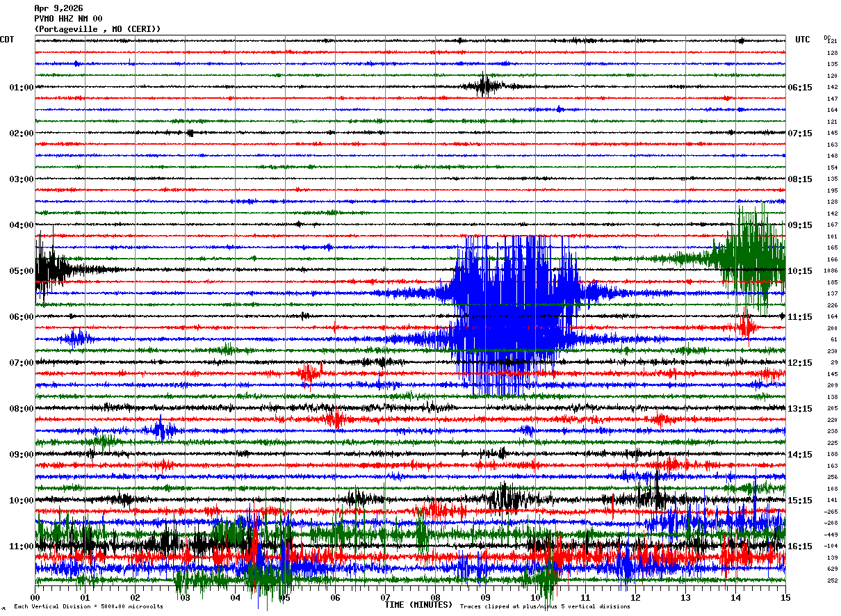Click the 'CDT' timezone label
This screenshot has width=841, height=616.
coord(7,40)
